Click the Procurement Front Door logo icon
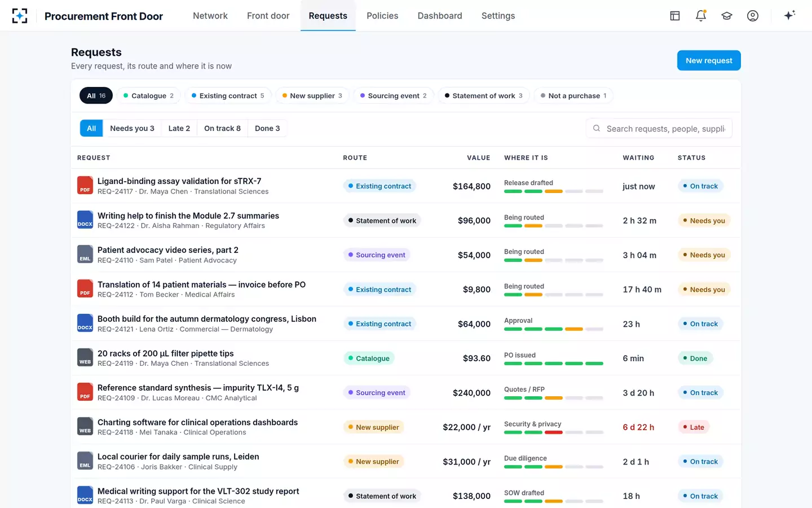Viewport: 812px width, 508px height. point(20,16)
